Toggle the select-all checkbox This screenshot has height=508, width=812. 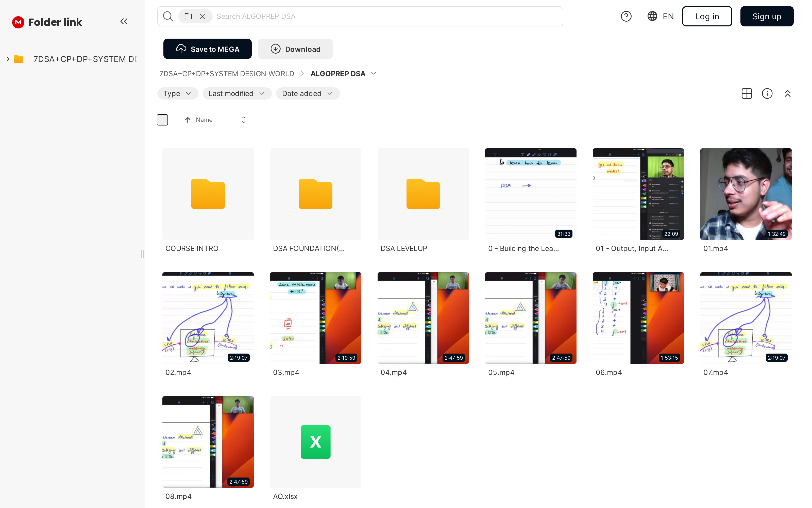[x=162, y=120]
